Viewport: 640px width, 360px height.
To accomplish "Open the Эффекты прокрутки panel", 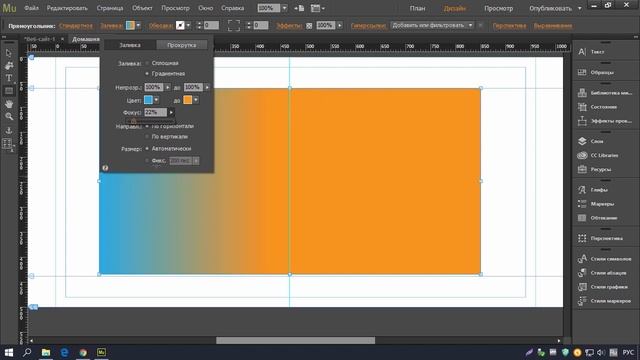I will coord(582,121).
